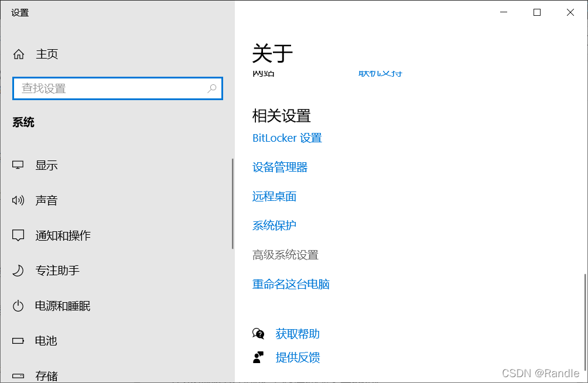Open 高级系统设置
Image resolution: width=588 pixels, height=383 pixels.
tap(285, 255)
